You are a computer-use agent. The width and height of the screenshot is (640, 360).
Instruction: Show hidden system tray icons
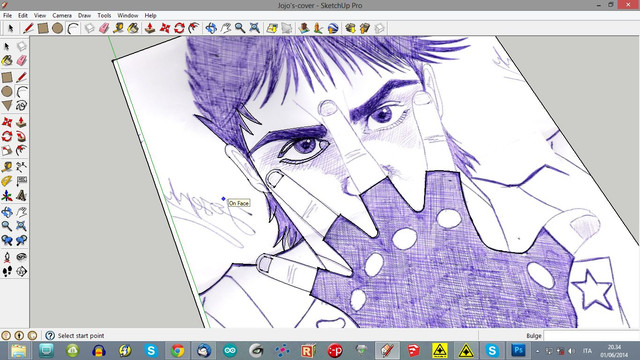coord(538,351)
